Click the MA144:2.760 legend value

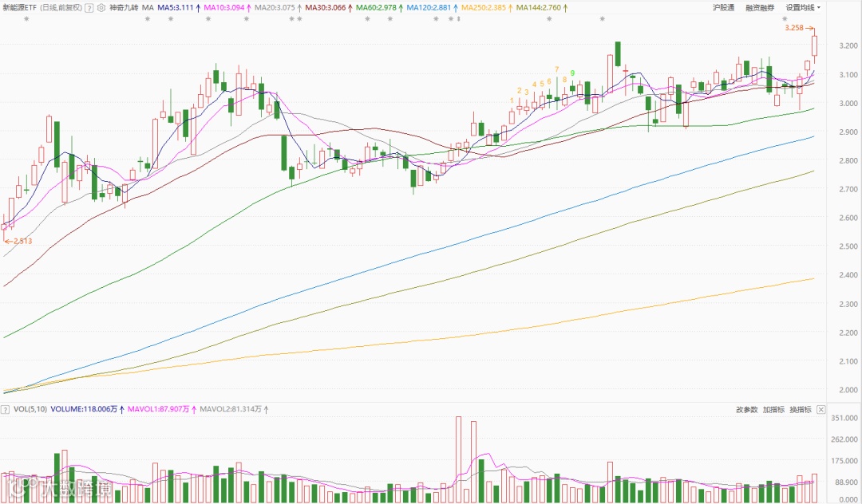[x=539, y=8]
